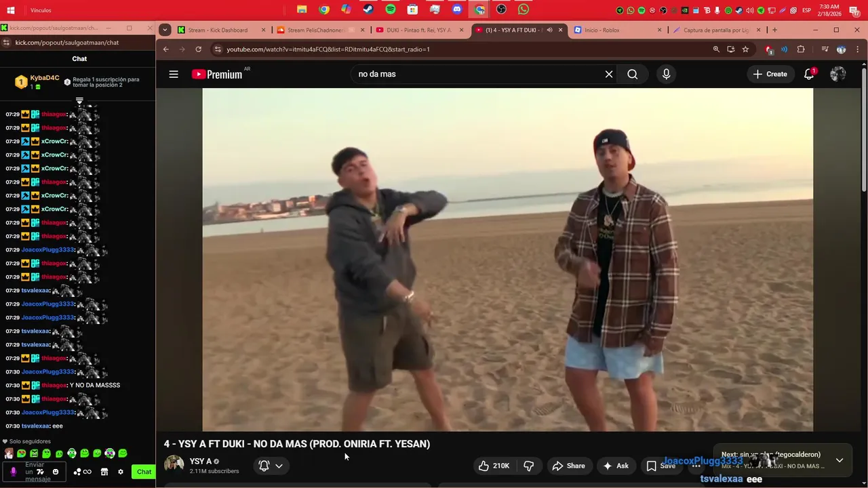Click the browser address bar URL
Viewport: 868px width, 488px height.
(x=328, y=49)
